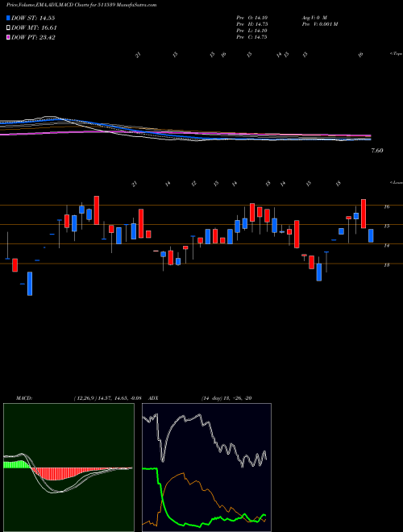
Task: Click the 'Pre V: 0.001 M' volume text
Action: [x=319, y=24]
